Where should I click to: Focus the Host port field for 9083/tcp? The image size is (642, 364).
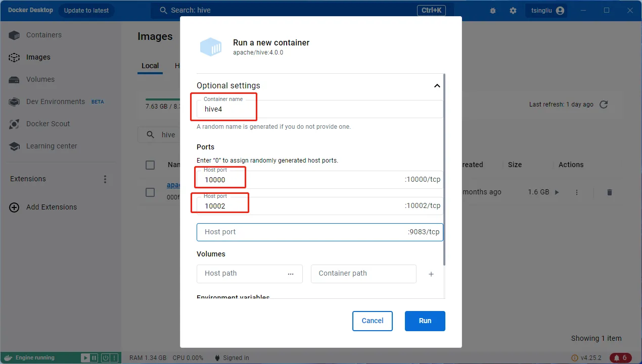[319, 232]
